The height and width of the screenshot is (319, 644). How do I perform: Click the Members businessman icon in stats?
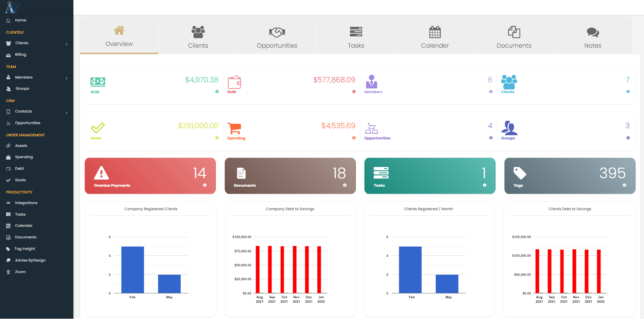pos(371,82)
